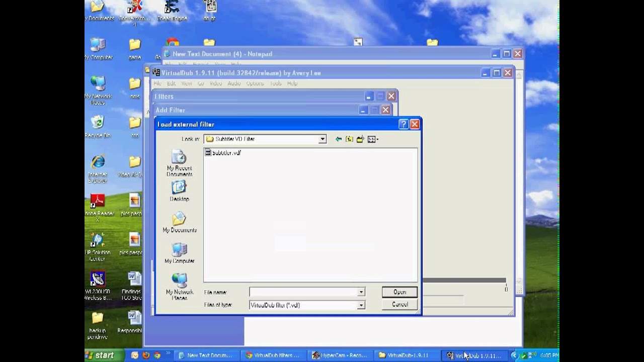Image resolution: width=644 pixels, height=362 pixels.
Task: Open VirtualDub Help menu
Action: [292, 83]
